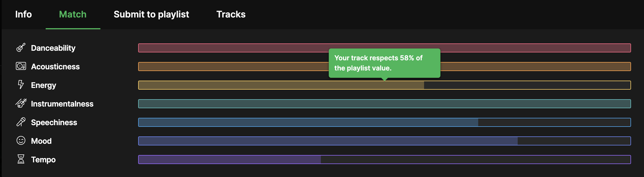Click the Speechiness microphone icon
The width and height of the screenshot is (644, 177).
[x=21, y=122]
